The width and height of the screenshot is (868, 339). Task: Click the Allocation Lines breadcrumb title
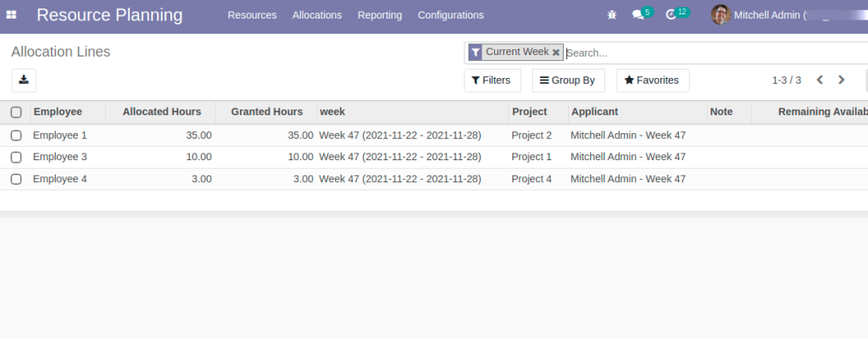point(61,52)
